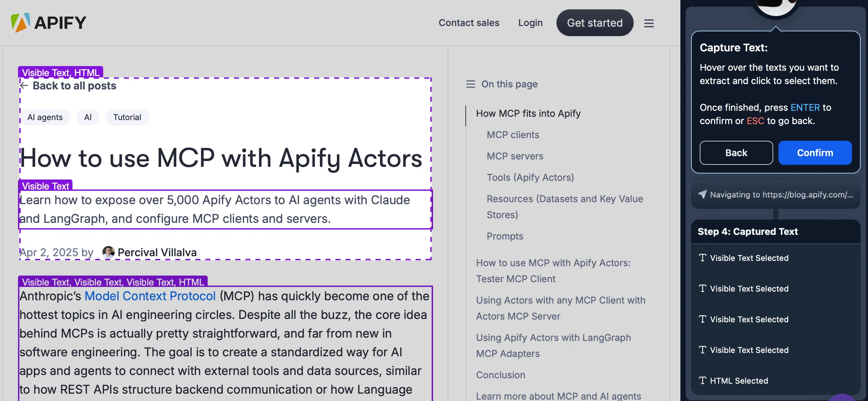Jump to LangGraph MCP Adapters section
This screenshot has height=401, width=868.
click(553, 345)
